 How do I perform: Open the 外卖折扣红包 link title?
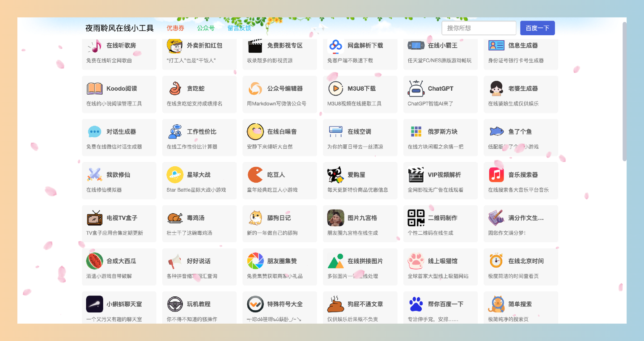coord(204,46)
